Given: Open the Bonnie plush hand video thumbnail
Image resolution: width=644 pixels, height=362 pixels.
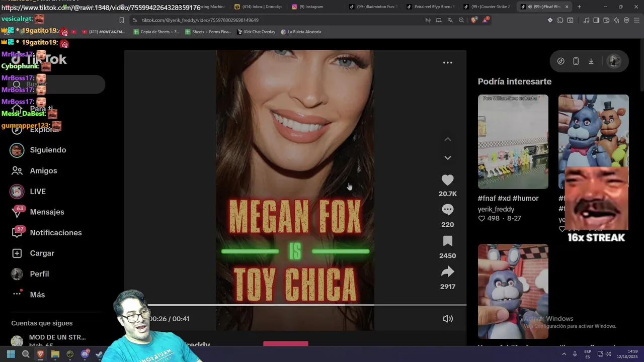Looking at the screenshot, I should point(513,292).
